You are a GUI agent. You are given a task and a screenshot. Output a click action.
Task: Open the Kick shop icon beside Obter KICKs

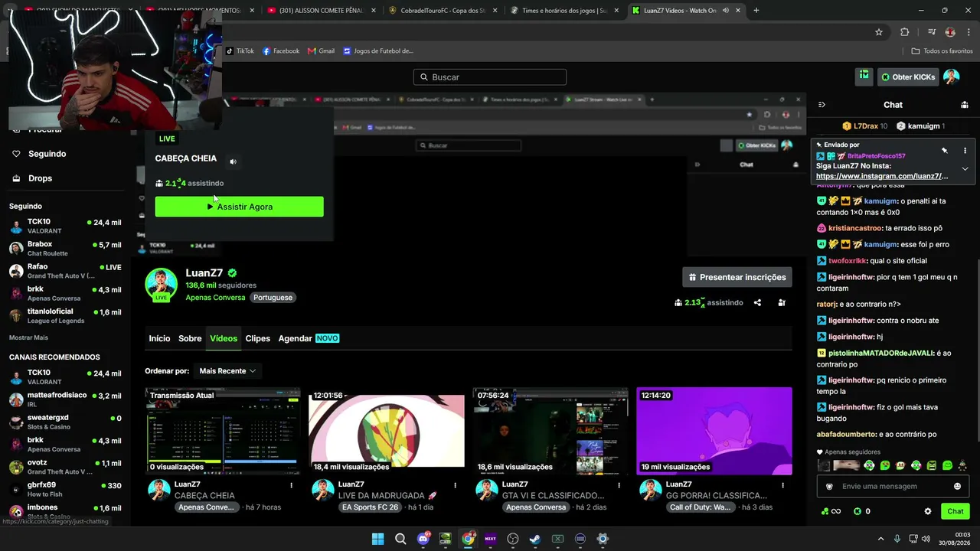864,77
